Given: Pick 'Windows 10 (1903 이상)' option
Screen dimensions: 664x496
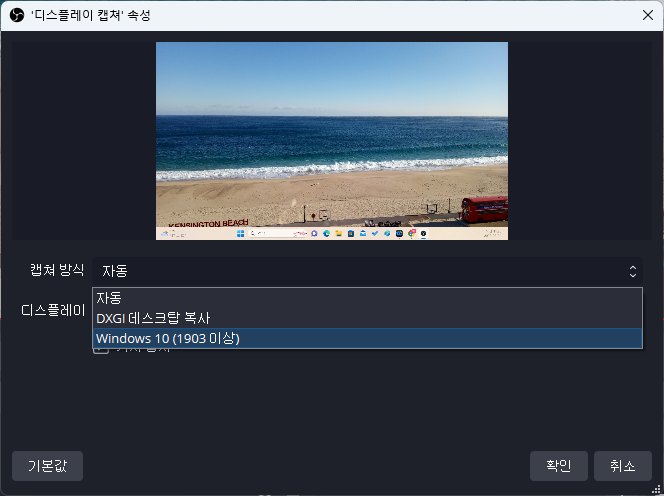Looking at the screenshot, I should tap(367, 338).
